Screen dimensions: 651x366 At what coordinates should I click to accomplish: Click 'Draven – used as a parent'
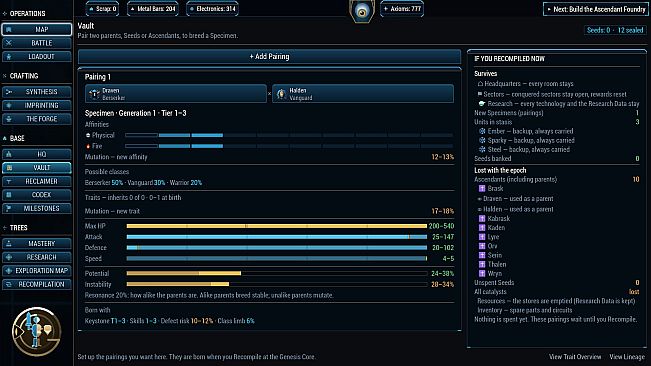pyautogui.click(x=518, y=199)
